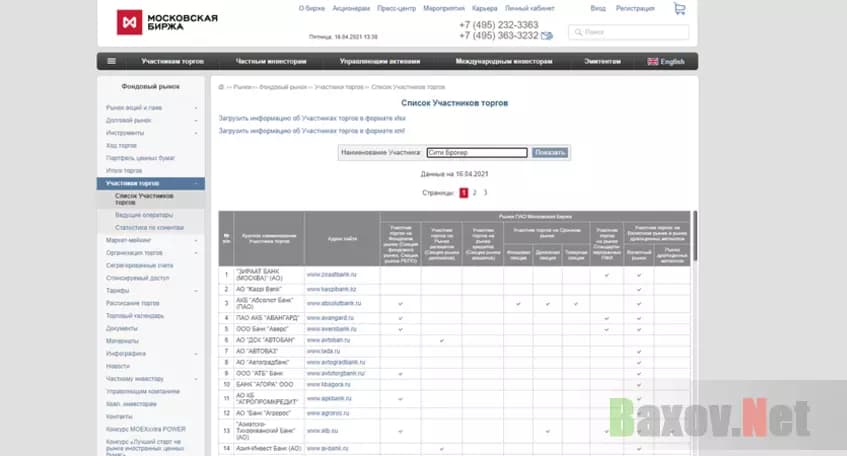
Task: Open the hamburger menu in navigation bar
Action: point(111,61)
